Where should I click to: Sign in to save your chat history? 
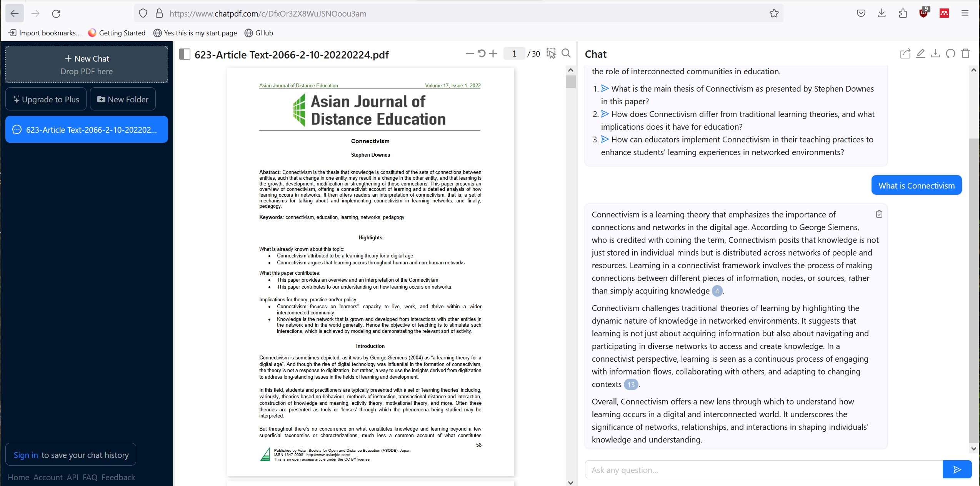tap(25, 455)
